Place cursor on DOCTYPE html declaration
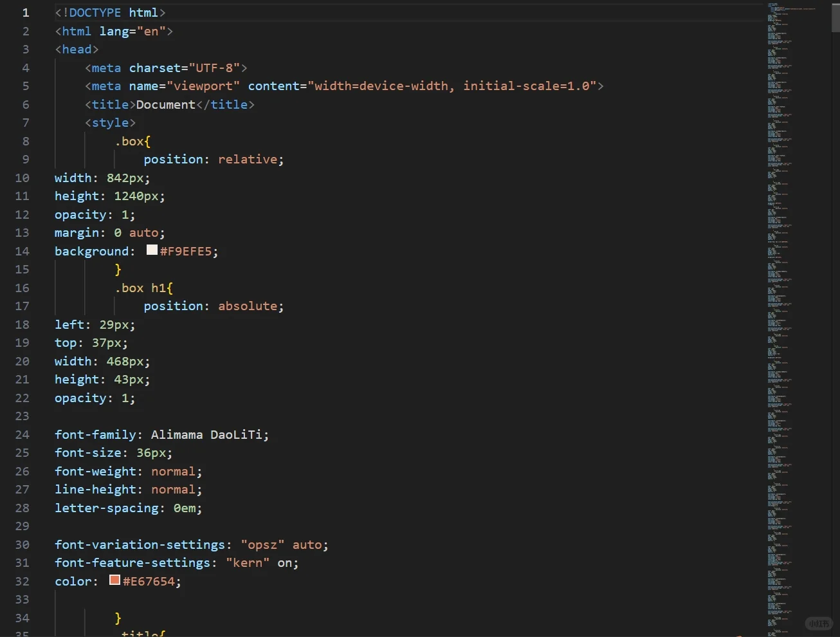840x637 pixels. 110,13
